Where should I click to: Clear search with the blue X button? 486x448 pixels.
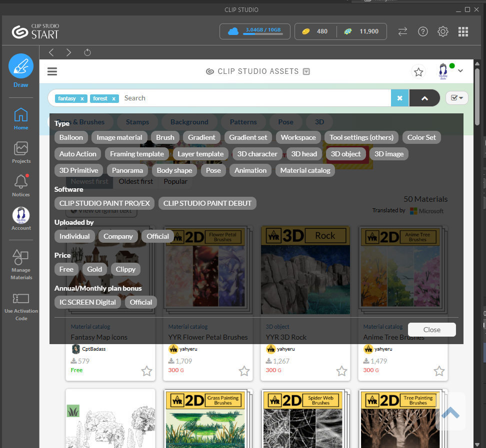pyautogui.click(x=400, y=98)
